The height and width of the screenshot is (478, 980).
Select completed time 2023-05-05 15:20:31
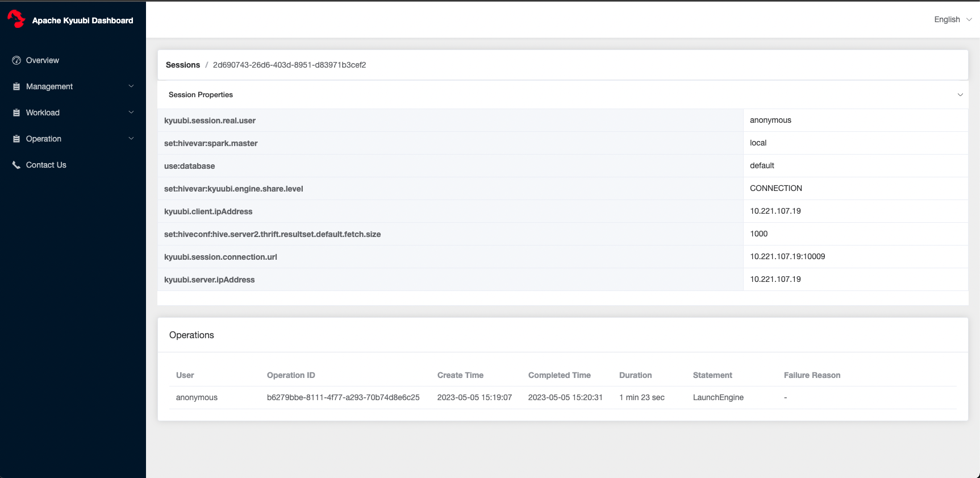click(x=565, y=397)
